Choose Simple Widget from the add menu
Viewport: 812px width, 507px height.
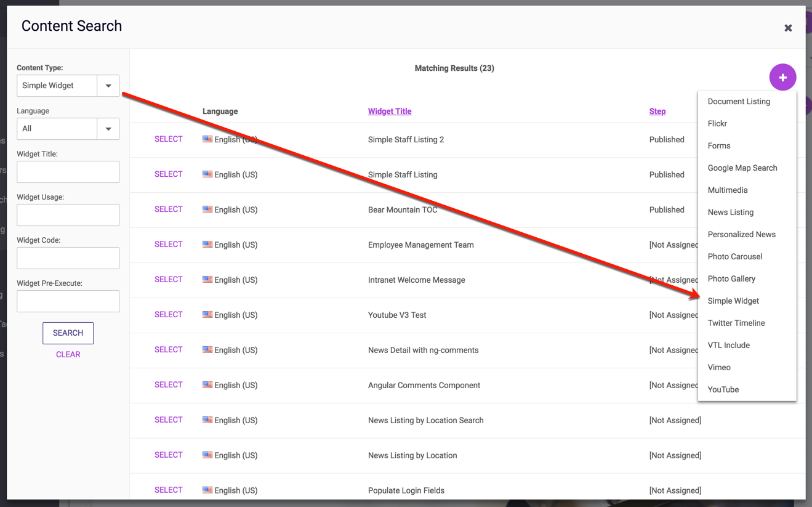coord(733,301)
